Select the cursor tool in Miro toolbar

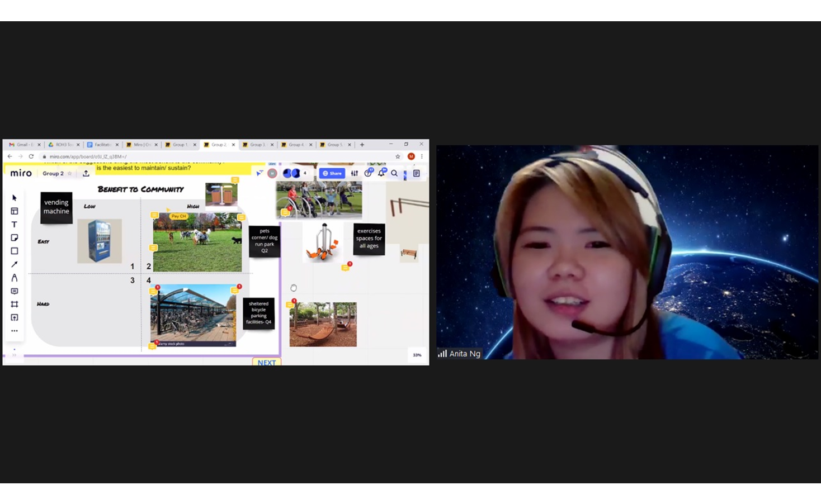point(15,198)
